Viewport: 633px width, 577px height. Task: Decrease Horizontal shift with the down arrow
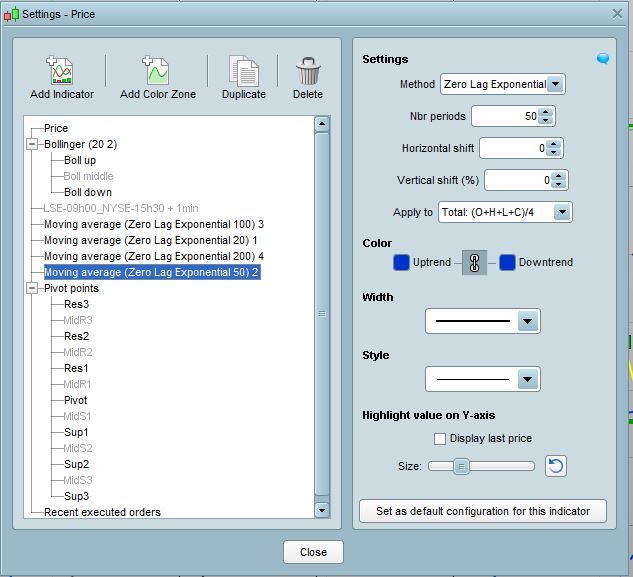coord(553,152)
